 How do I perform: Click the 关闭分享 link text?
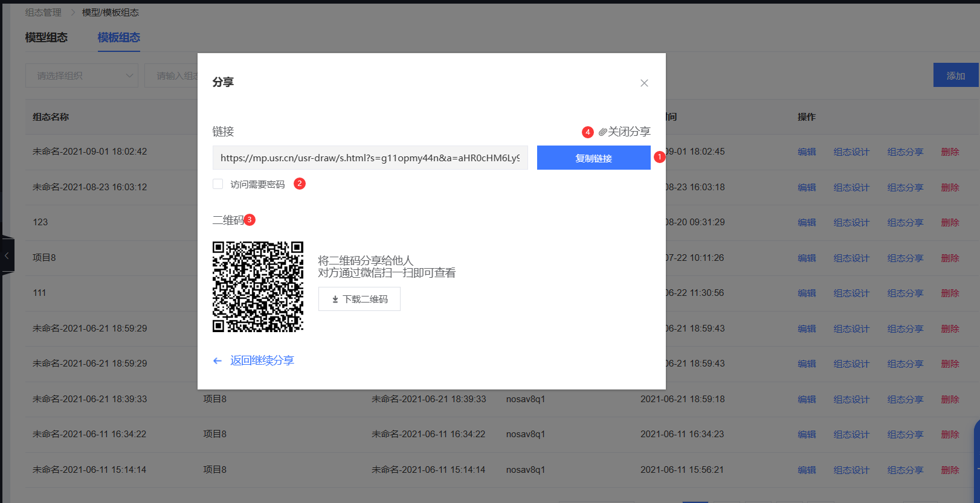[629, 132]
